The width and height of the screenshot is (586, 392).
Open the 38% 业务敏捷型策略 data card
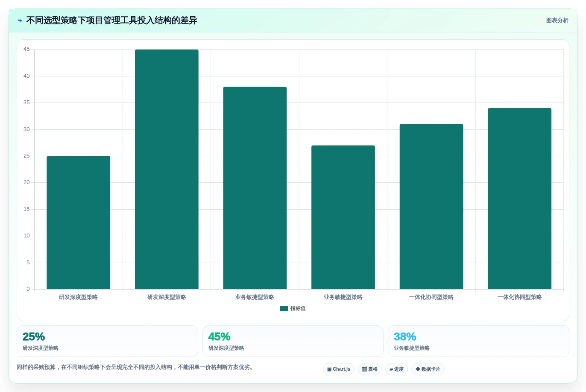(x=478, y=341)
